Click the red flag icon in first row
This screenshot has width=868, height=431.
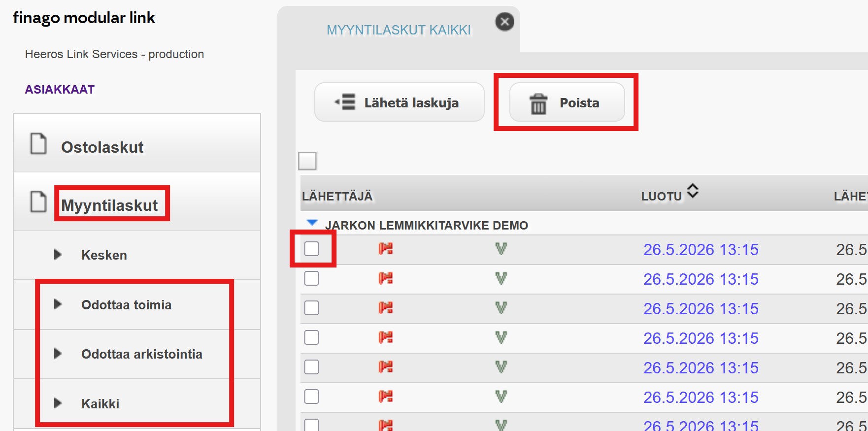(x=386, y=249)
